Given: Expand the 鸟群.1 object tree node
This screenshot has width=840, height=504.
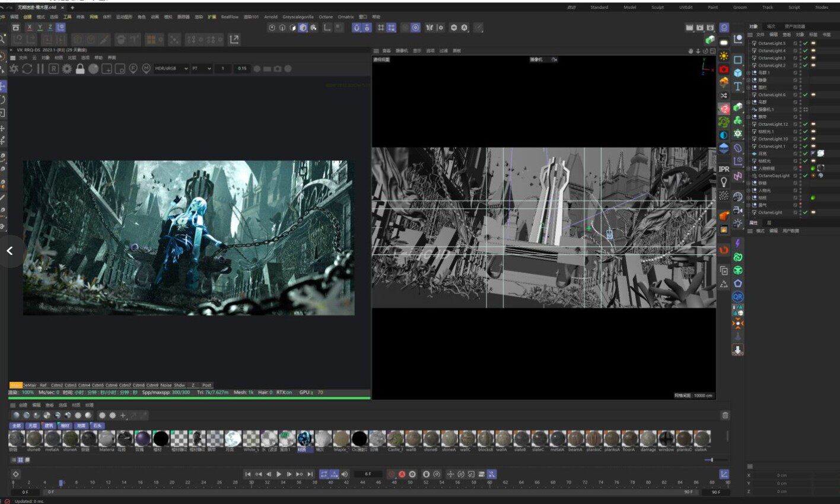Looking at the screenshot, I should pos(749,73).
